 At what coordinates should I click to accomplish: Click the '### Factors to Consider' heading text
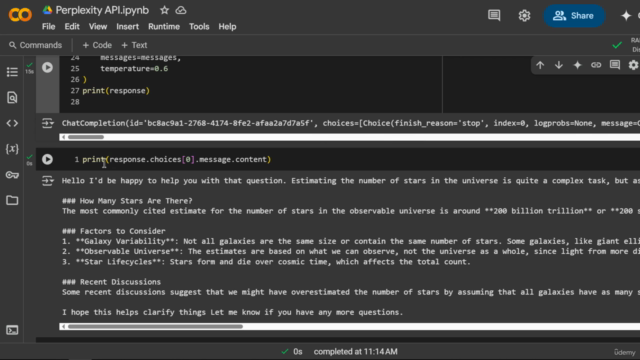[113, 231]
